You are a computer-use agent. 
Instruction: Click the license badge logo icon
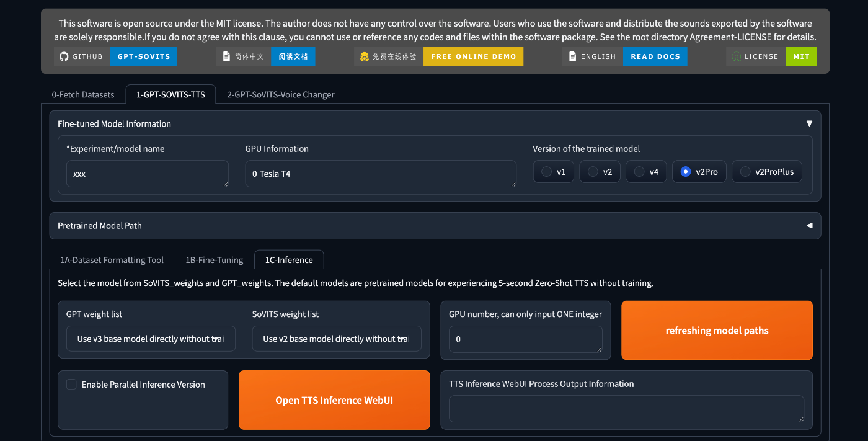pyautogui.click(x=736, y=56)
